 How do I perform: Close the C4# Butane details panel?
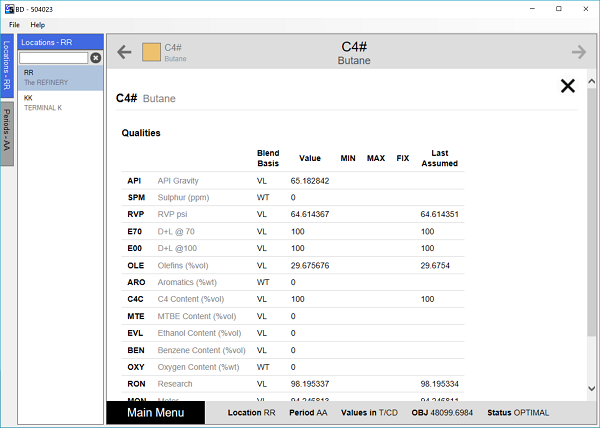(x=568, y=86)
